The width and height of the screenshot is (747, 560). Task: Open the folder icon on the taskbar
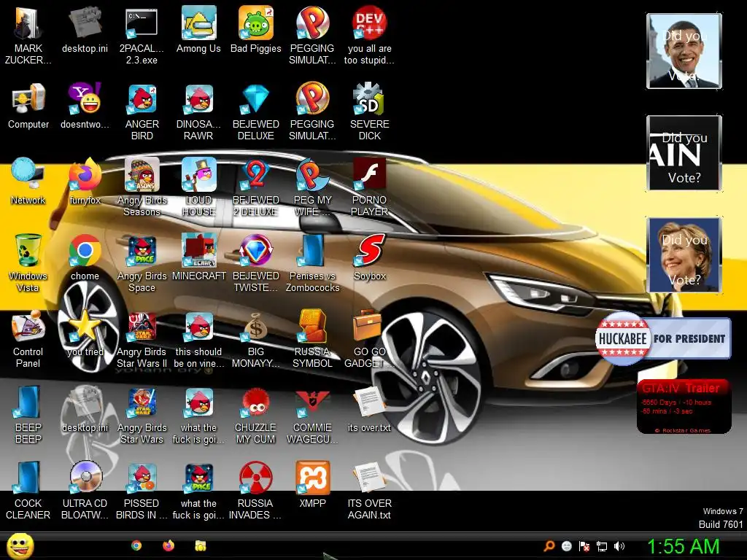pyautogui.click(x=201, y=545)
